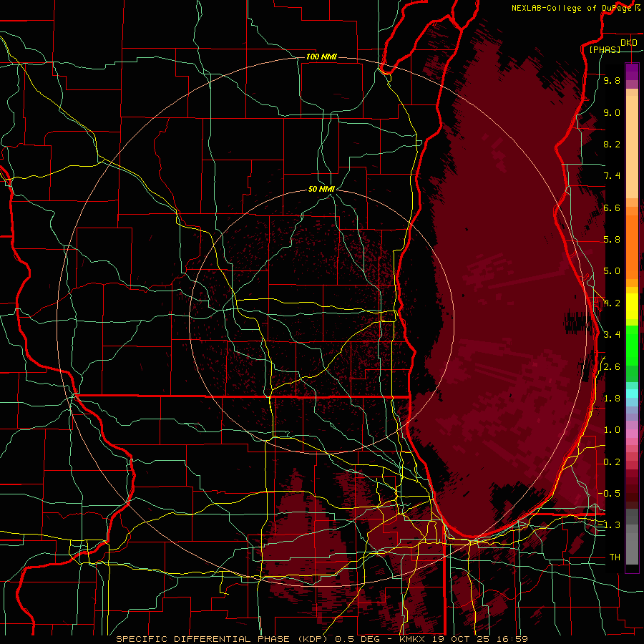Pick the cyan band of the color scale
The image size is (644, 644).
(x=632, y=394)
